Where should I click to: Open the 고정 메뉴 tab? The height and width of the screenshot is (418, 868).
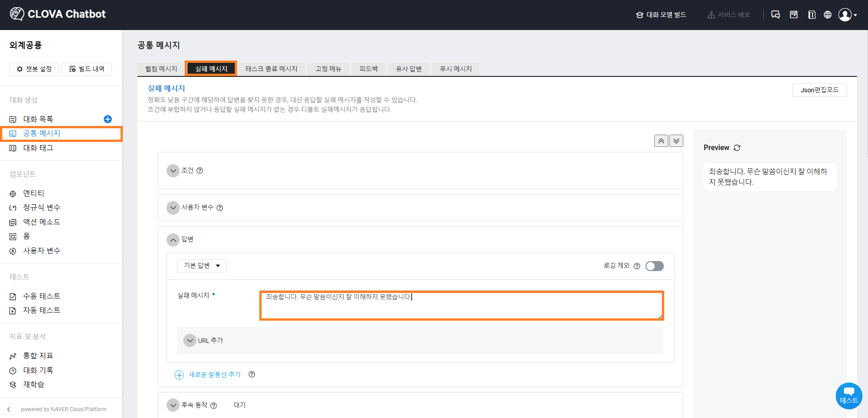pos(328,69)
